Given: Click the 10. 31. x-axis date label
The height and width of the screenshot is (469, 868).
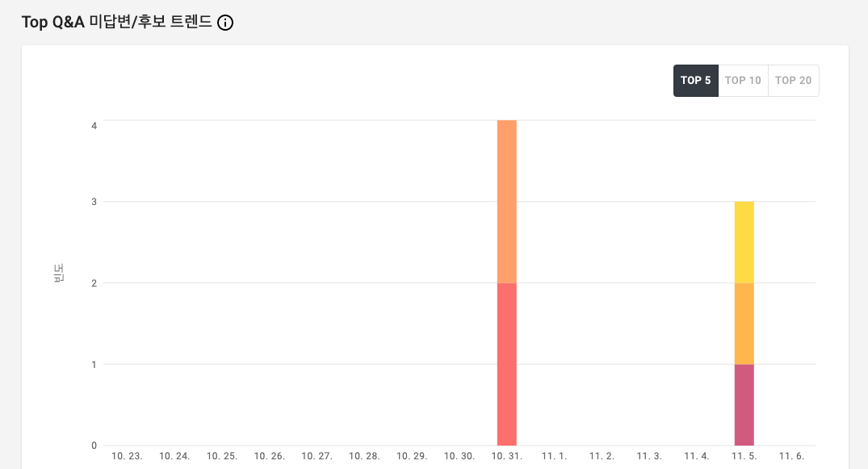Looking at the screenshot, I should (506, 456).
